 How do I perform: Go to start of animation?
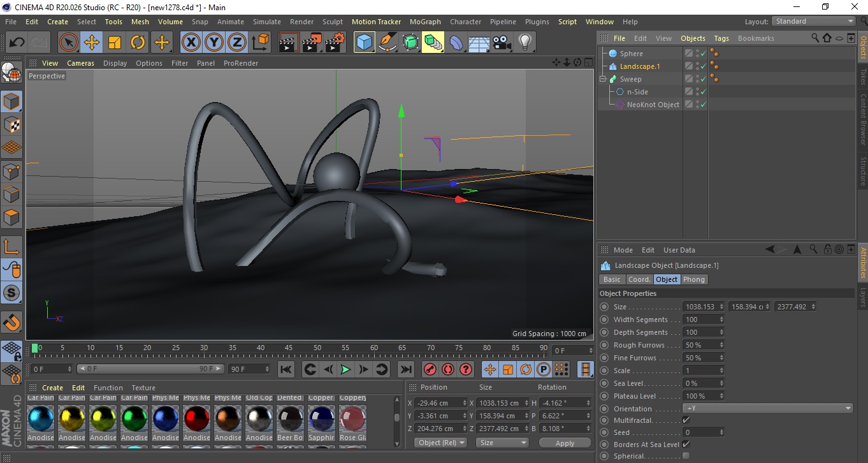(286, 369)
